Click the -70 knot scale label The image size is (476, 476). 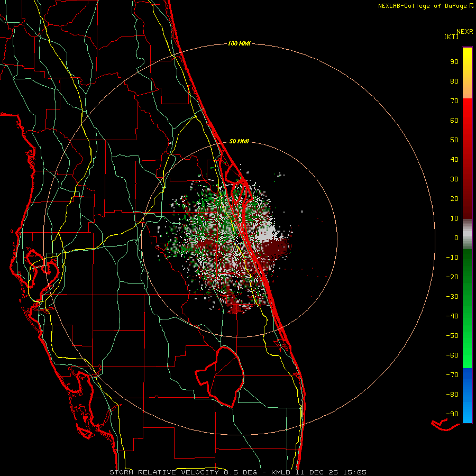coord(452,375)
